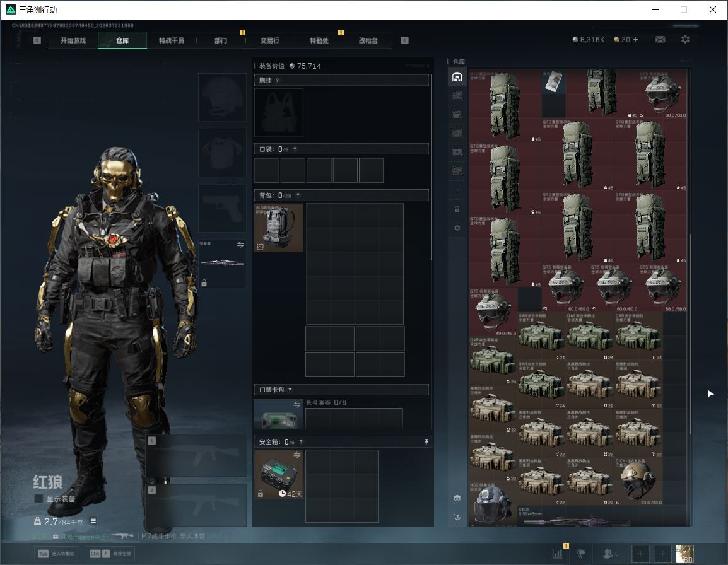Open the weight details list icon
728x565 pixels.
(93, 521)
